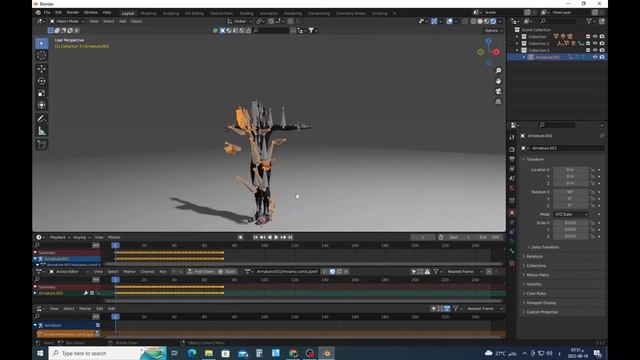Open the Action Editor mode dropdown
Screen dimensions: 640x360
pos(68,271)
